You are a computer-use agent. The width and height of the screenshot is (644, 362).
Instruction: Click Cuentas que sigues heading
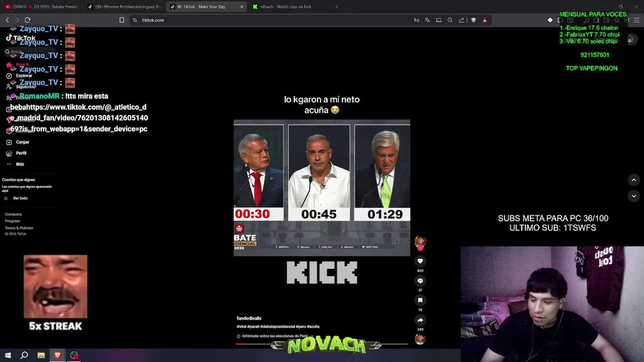click(x=19, y=179)
